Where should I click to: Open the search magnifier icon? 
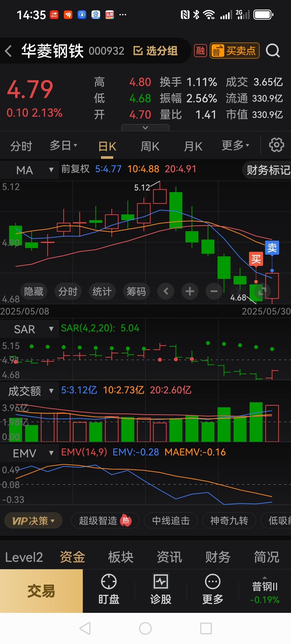[x=273, y=51]
